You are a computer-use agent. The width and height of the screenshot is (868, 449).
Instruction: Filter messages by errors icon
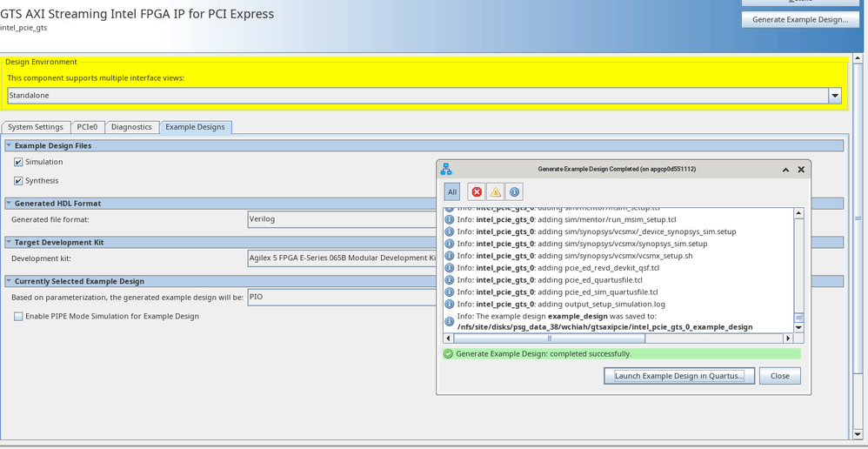[x=477, y=192]
